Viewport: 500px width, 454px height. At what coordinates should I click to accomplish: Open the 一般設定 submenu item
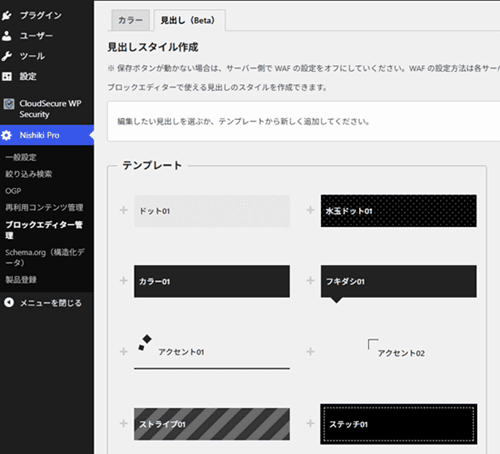21,157
